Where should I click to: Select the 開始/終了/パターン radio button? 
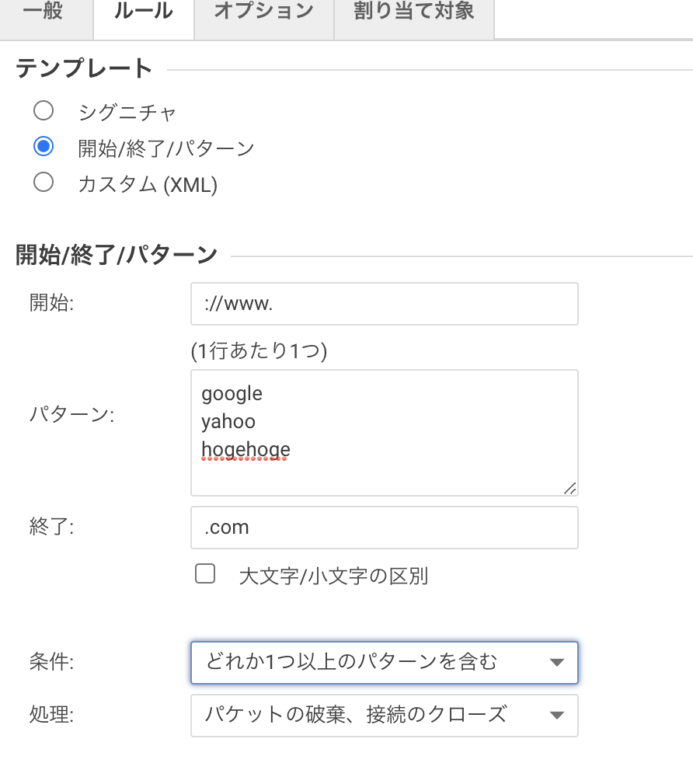coord(44,146)
